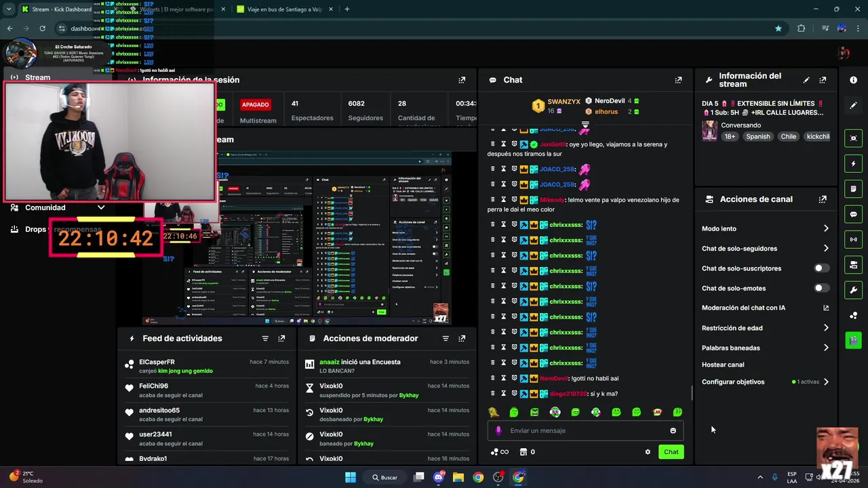Viewport: 868px width, 488px height.
Task: Open the emoji picker in message box
Action: [673, 430]
